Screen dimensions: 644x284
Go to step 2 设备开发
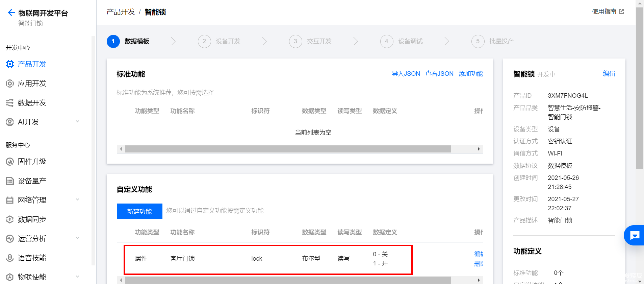pos(219,41)
